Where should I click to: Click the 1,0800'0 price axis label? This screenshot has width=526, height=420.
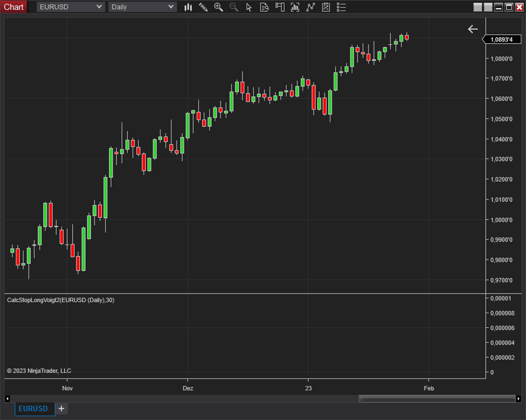click(502, 59)
